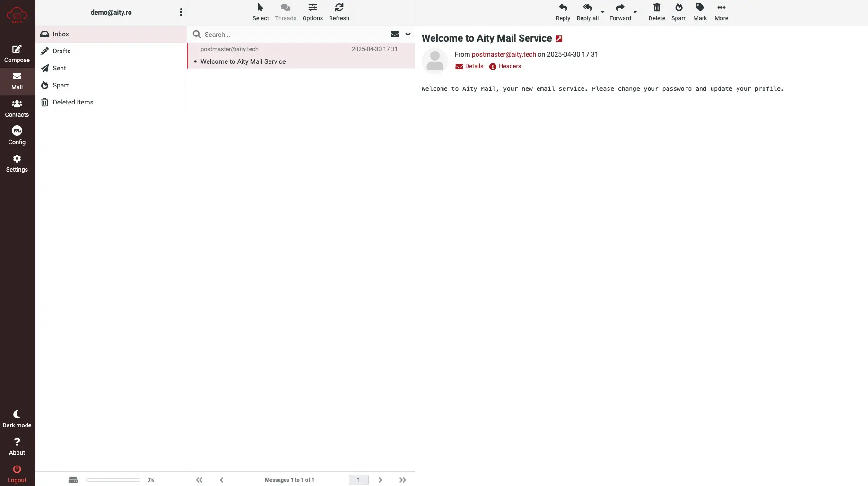The height and width of the screenshot is (486, 868).
Task: Open the Spam folder
Action: coord(111,85)
